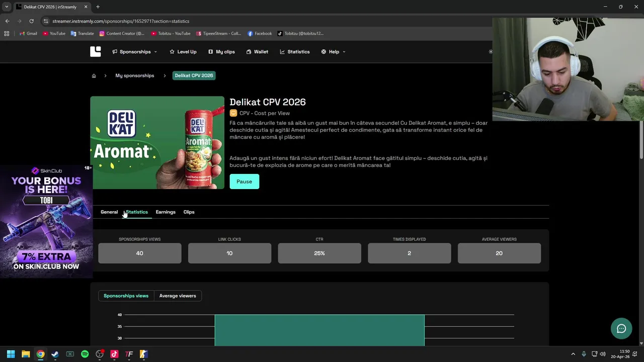Image resolution: width=644 pixels, height=362 pixels.
Task: Open the Skin.Club bonus ad banner
Action: [x=46, y=221]
